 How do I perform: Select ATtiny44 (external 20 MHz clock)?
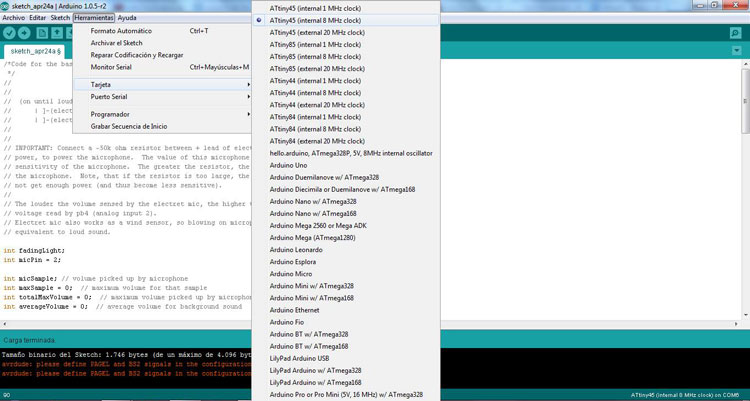(345, 105)
